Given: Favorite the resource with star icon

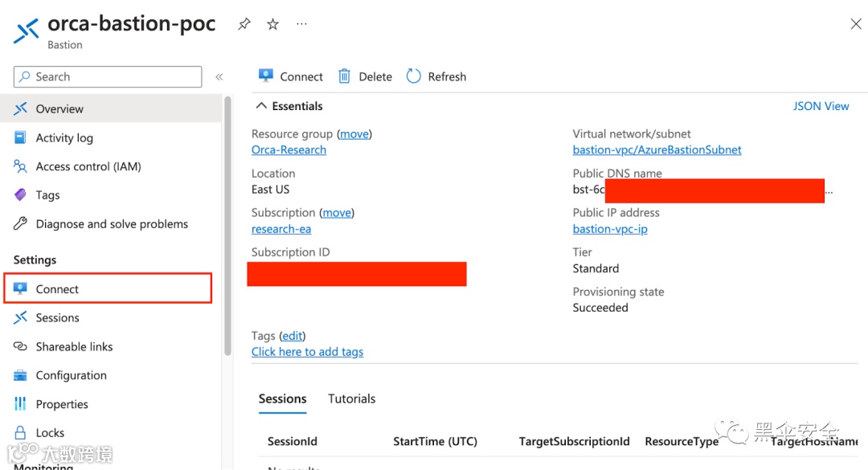Looking at the screenshot, I should (x=273, y=24).
